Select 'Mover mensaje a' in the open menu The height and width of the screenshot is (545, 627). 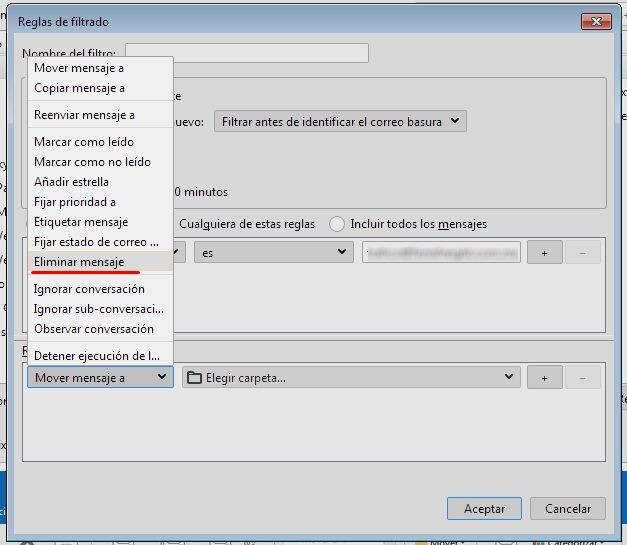[100, 68]
